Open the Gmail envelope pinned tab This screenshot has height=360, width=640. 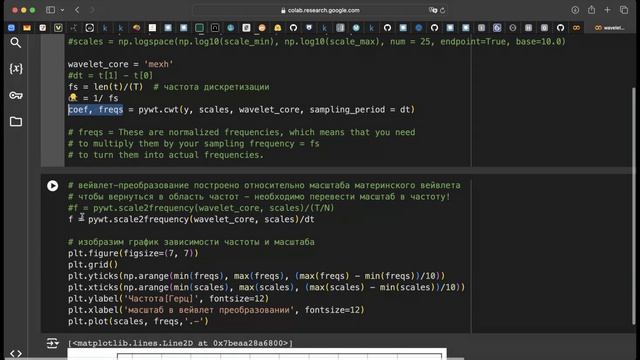pyautogui.click(x=27, y=28)
